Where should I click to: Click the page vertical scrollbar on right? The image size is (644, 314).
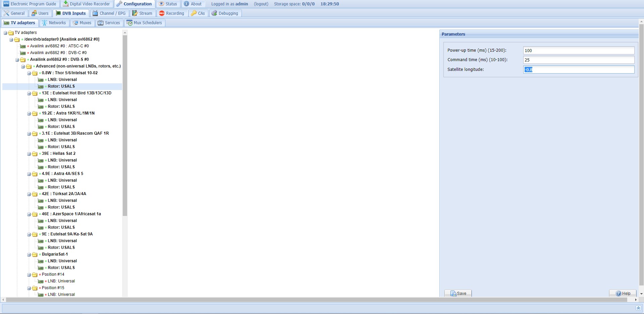click(x=641, y=154)
